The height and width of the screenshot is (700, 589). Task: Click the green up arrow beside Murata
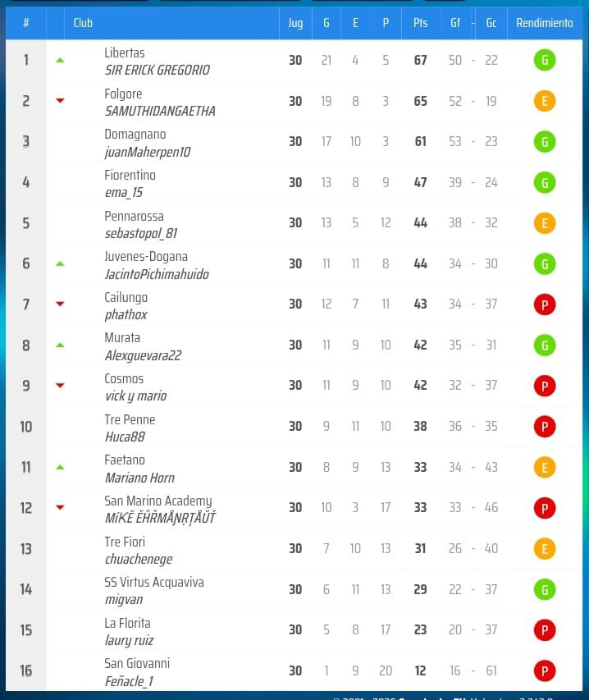(59, 345)
